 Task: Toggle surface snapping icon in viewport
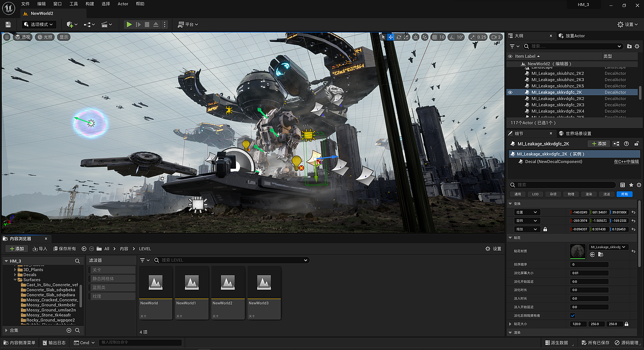[425, 37]
